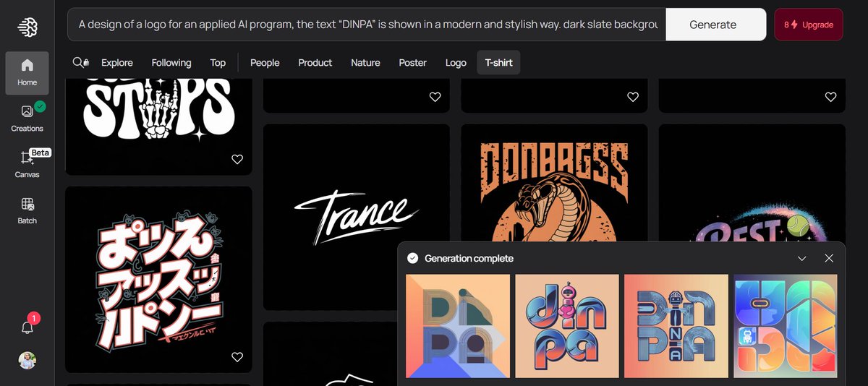Filter by Poster category

pyautogui.click(x=412, y=63)
